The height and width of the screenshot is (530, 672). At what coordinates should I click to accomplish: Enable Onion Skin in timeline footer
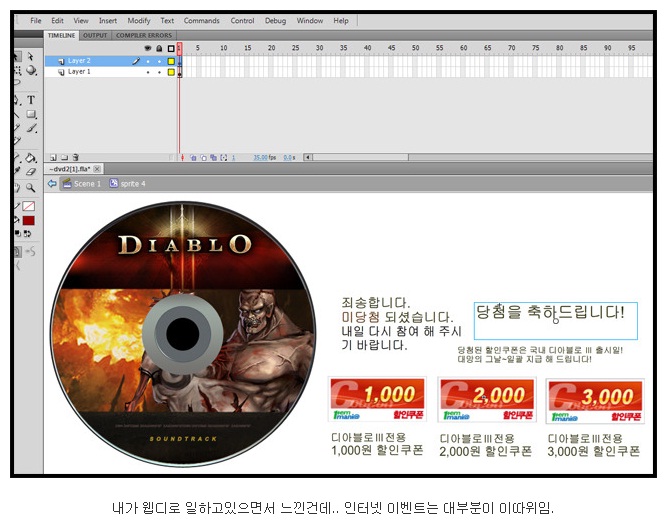[193, 158]
